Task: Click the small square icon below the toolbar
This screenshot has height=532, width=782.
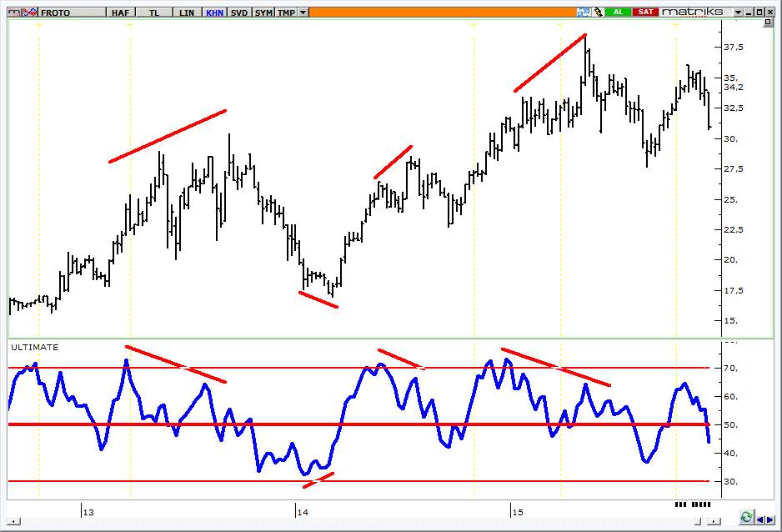Action: click(768, 23)
